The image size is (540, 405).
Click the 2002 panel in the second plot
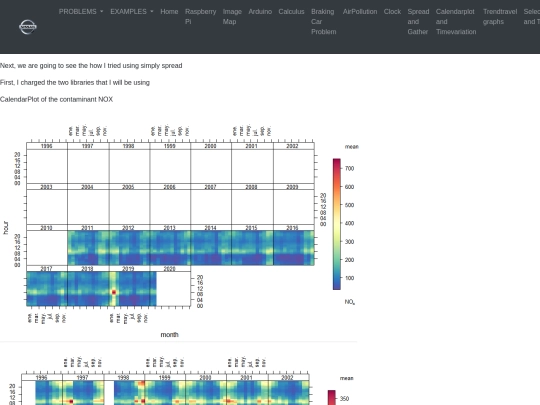pyautogui.click(x=289, y=393)
